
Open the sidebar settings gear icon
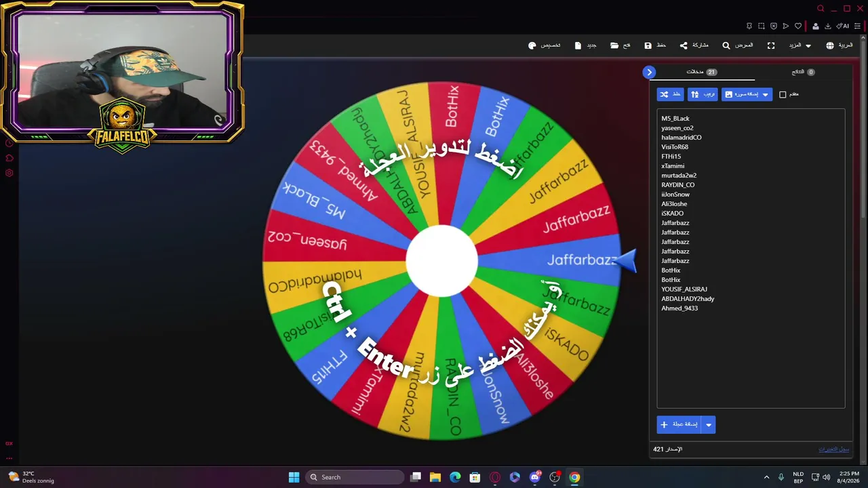9,173
